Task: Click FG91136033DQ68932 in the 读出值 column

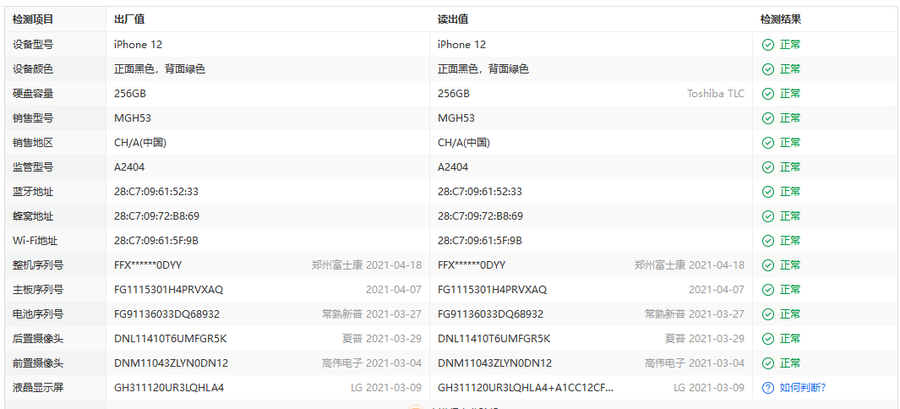Action: tap(491, 314)
